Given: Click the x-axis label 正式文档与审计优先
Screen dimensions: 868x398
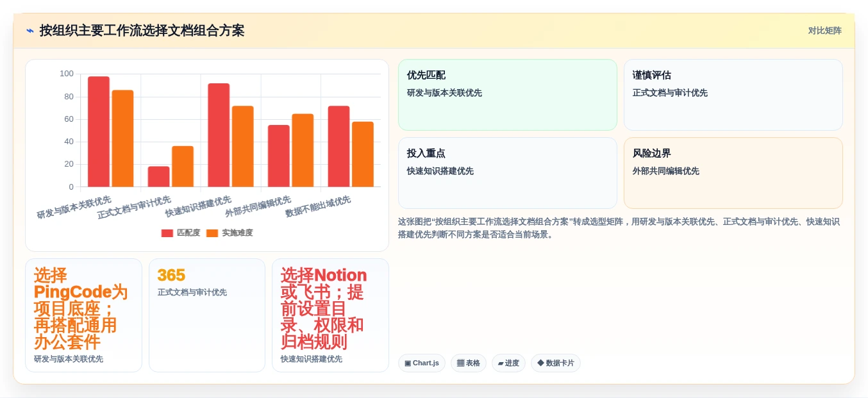Looking at the screenshot, I should (135, 207).
